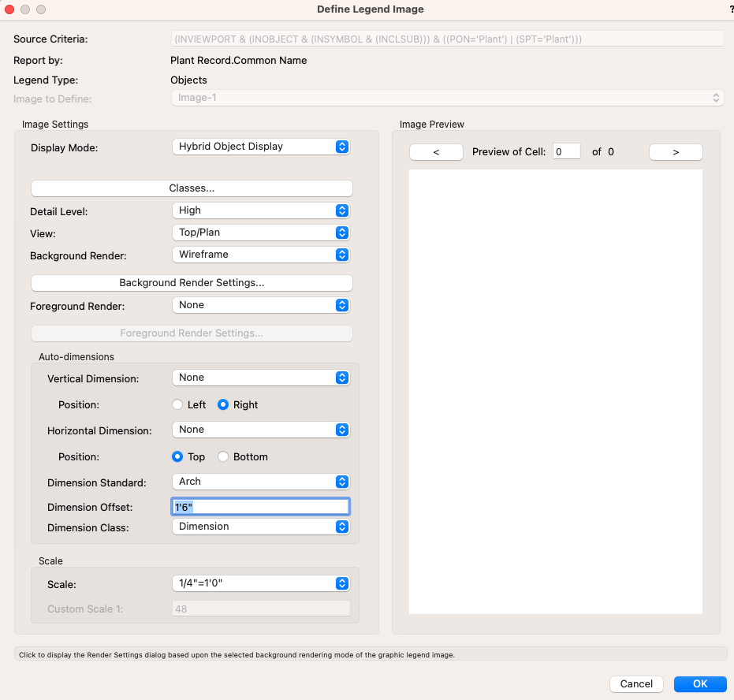Image resolution: width=734 pixels, height=700 pixels.
Task: Select Bottom horizontal dimension position
Action: coord(224,456)
